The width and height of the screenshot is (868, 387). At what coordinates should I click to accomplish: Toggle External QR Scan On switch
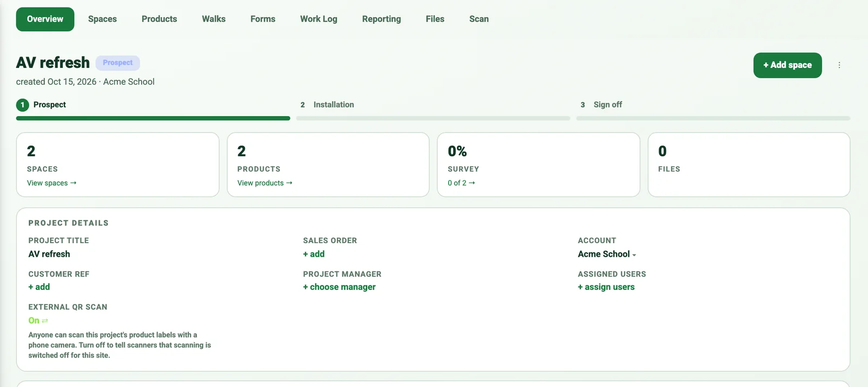38,321
